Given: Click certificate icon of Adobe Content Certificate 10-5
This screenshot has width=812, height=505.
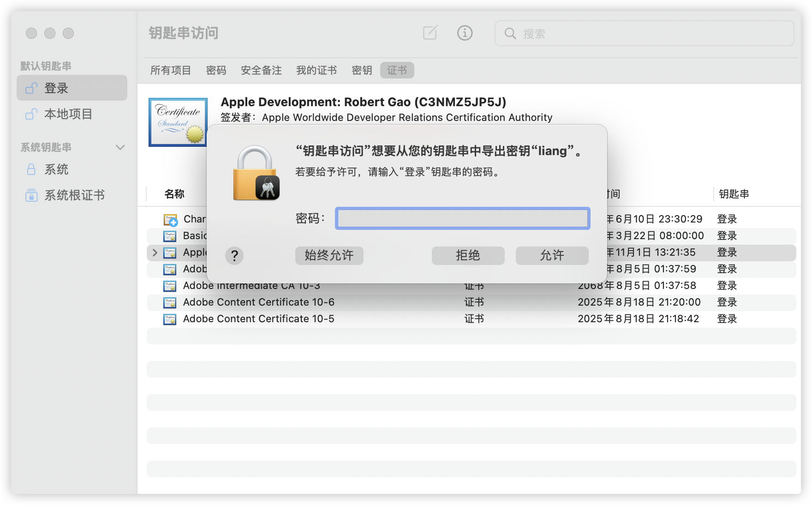Looking at the screenshot, I should click(170, 319).
